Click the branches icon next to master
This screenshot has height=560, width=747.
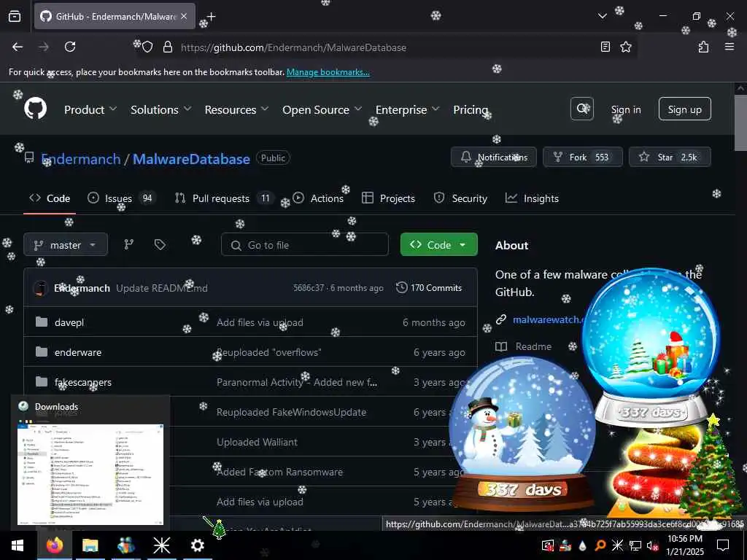pos(128,245)
